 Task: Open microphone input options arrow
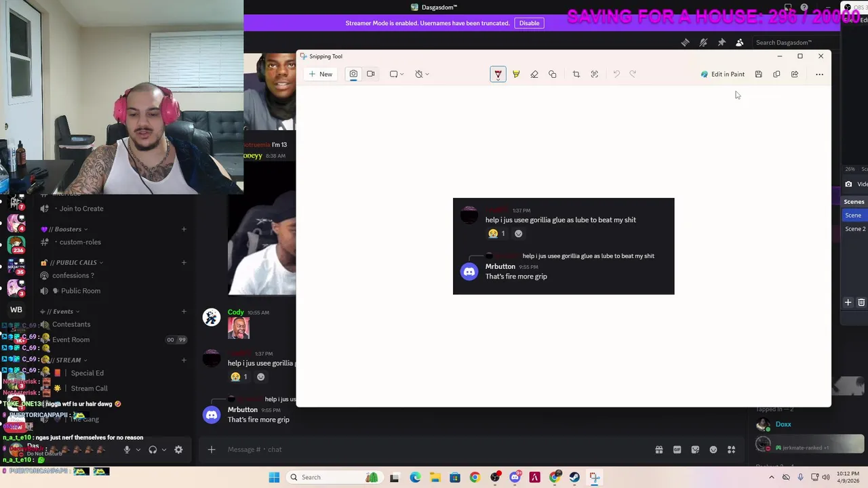click(138, 449)
